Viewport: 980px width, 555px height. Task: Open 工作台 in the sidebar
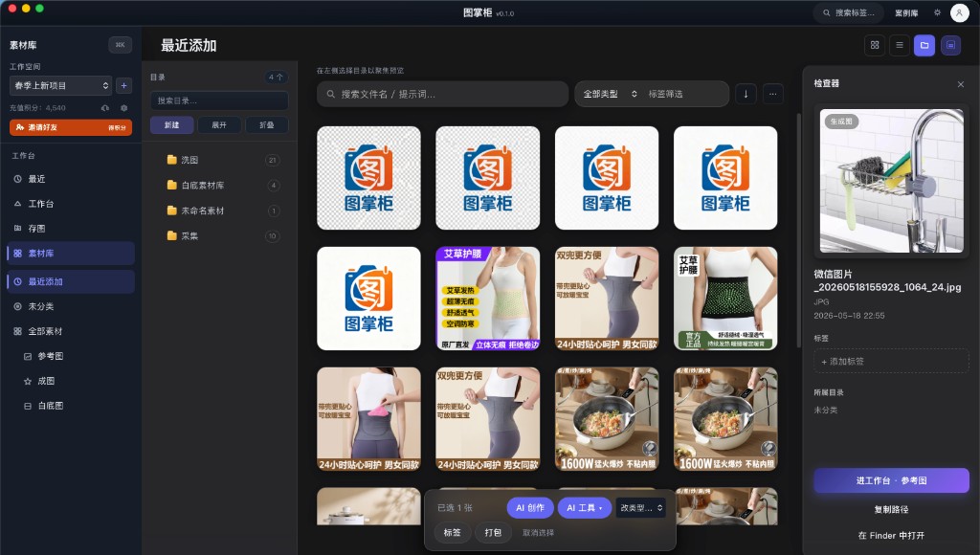click(71, 204)
